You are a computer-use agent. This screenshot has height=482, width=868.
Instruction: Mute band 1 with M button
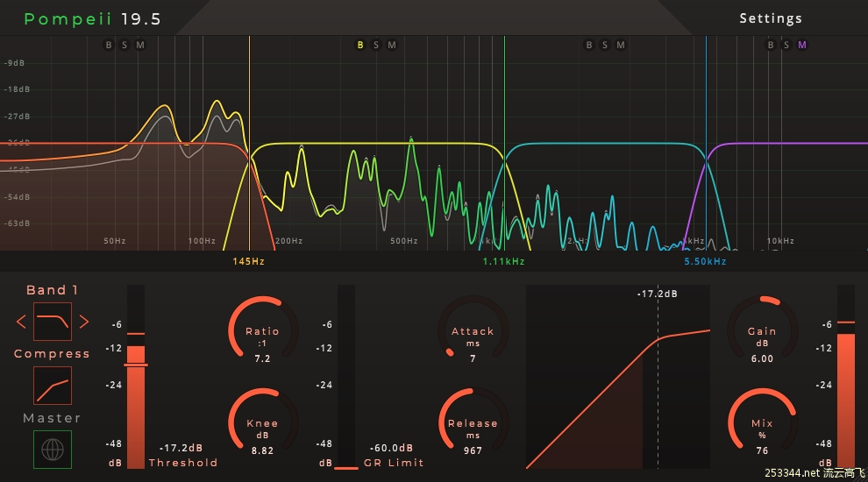pos(140,45)
